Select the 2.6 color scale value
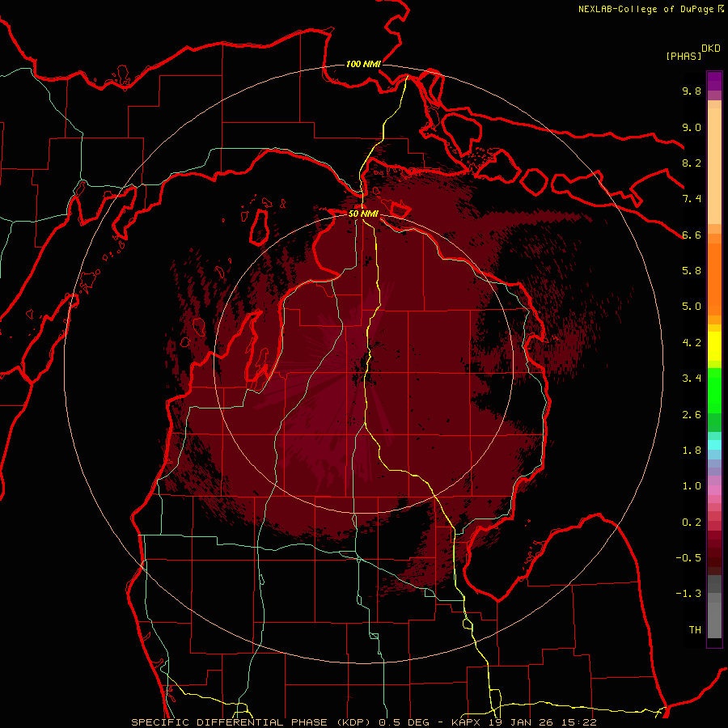Viewport: 728px width, 728px height. click(x=692, y=415)
